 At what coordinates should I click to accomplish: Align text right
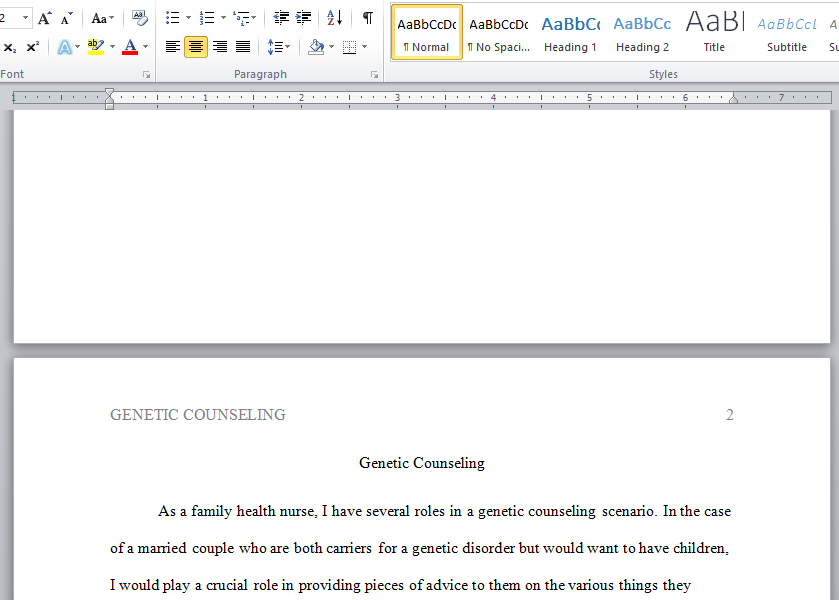pos(219,47)
